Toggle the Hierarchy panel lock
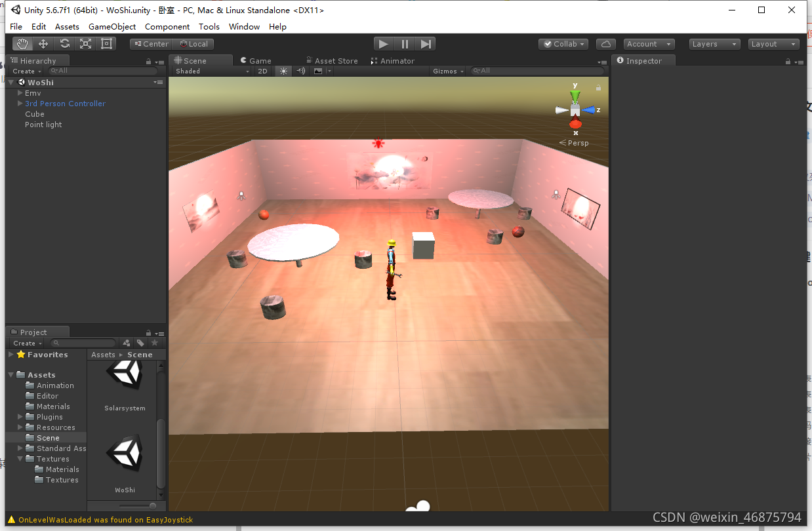812x531 pixels. [149, 61]
